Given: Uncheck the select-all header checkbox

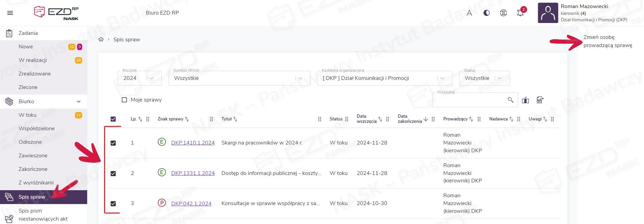Looking at the screenshot, I should pos(113,119).
